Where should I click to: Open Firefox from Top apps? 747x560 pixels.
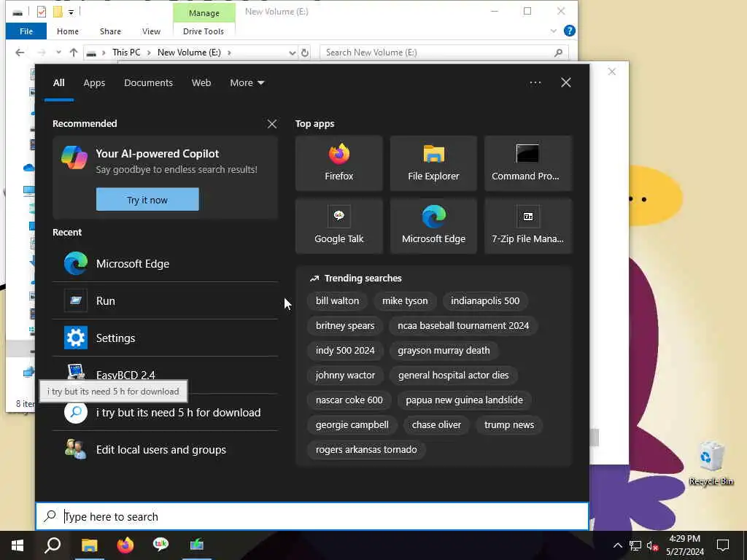click(x=338, y=163)
